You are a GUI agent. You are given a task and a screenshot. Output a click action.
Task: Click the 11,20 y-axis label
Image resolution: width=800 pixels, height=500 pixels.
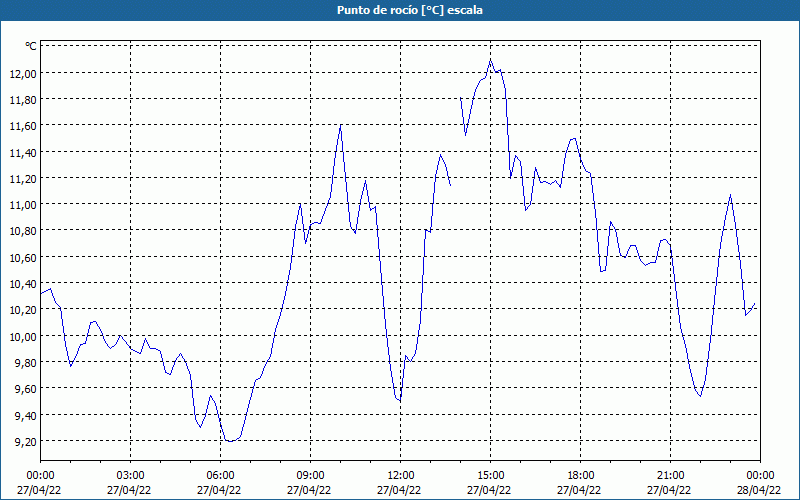point(23,178)
